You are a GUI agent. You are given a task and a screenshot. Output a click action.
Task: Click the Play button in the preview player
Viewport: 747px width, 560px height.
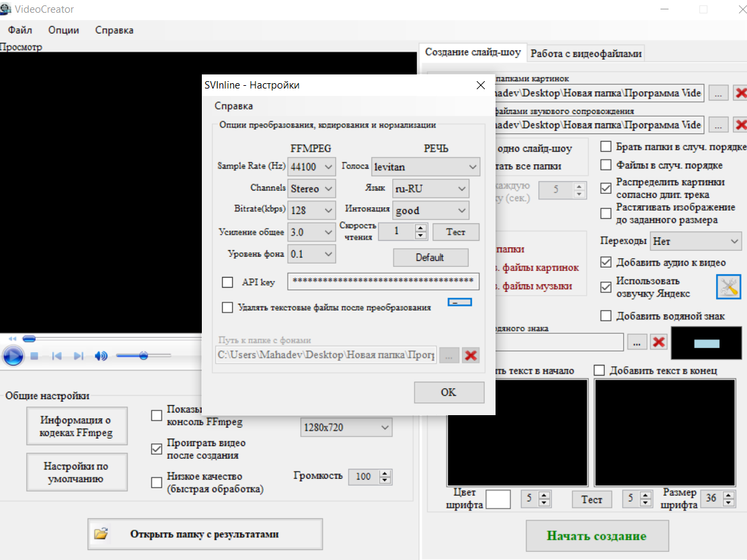coord(13,355)
